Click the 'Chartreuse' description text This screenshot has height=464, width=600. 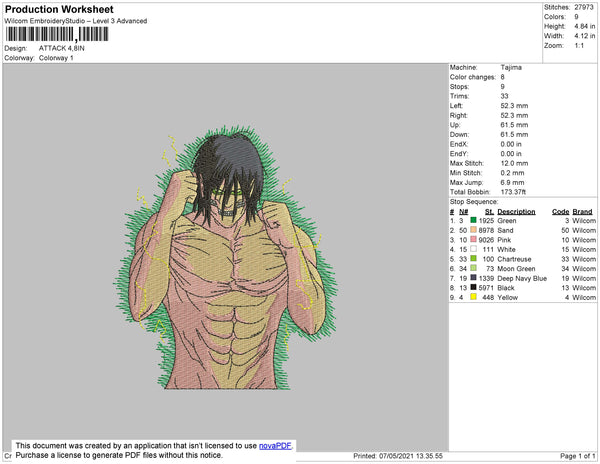pyautogui.click(x=514, y=259)
